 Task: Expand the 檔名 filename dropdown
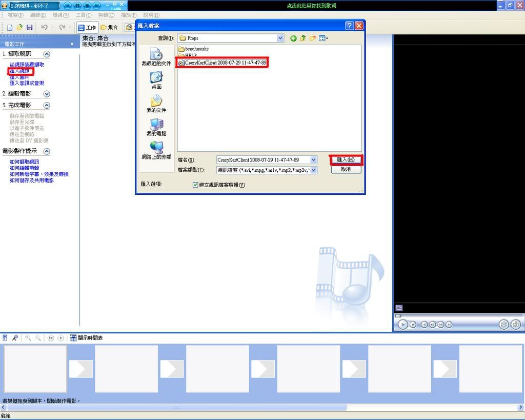pos(313,160)
